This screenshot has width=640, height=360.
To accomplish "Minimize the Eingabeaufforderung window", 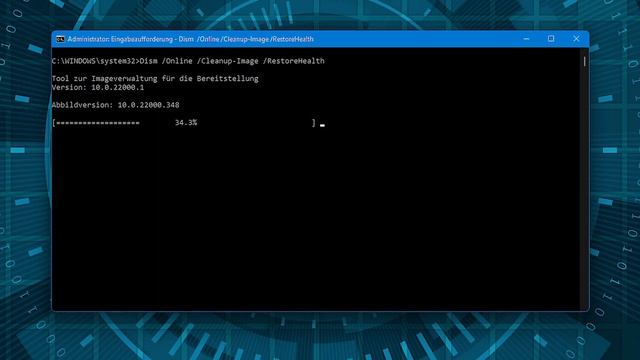I will (526, 39).
